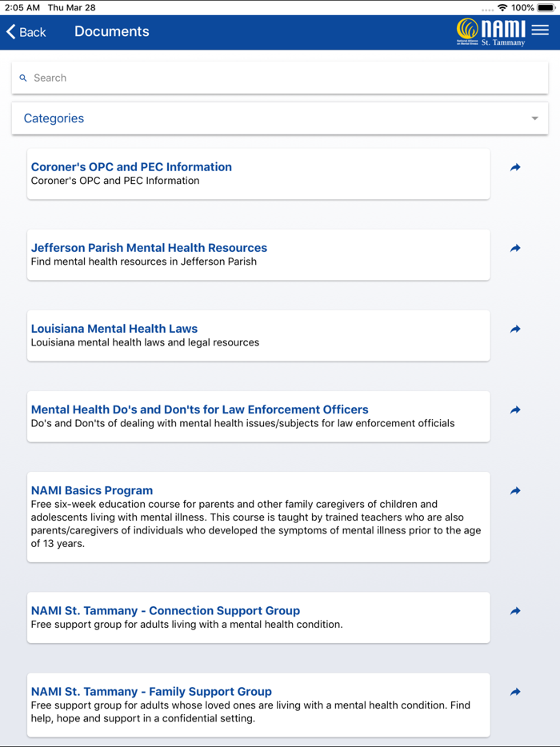Click the search magnifier icon
The image size is (560, 747).
tap(23, 78)
